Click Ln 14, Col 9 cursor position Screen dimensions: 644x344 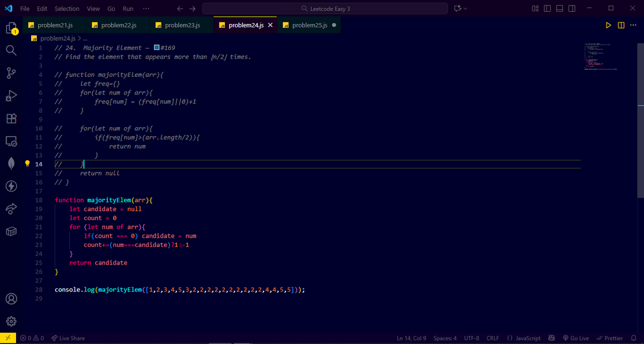pos(411,338)
